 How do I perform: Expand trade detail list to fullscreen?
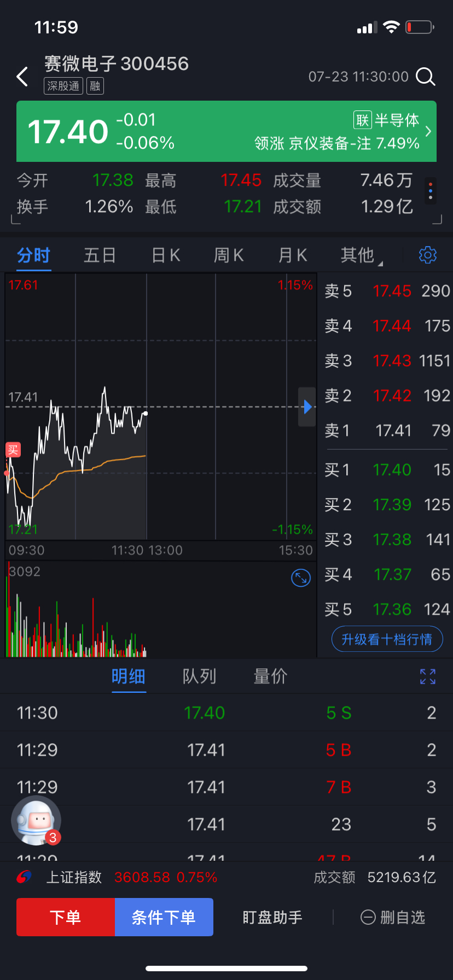tap(428, 676)
